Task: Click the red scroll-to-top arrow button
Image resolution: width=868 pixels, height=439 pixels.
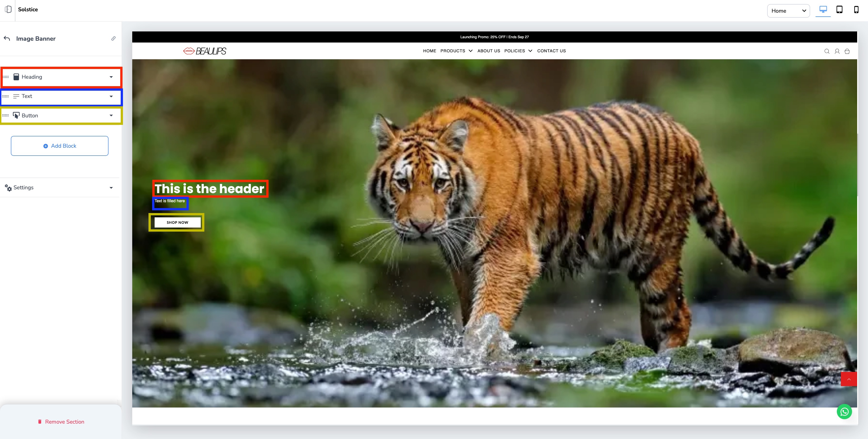Action: [x=849, y=379]
